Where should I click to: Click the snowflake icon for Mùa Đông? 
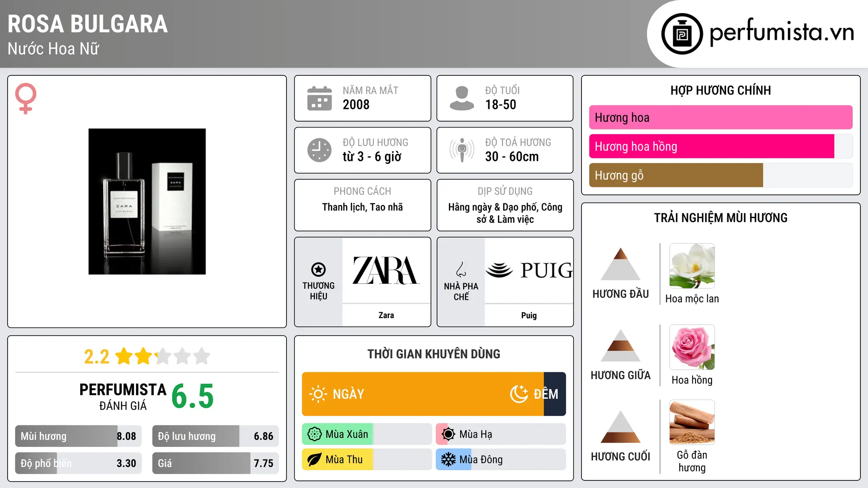tap(448, 460)
